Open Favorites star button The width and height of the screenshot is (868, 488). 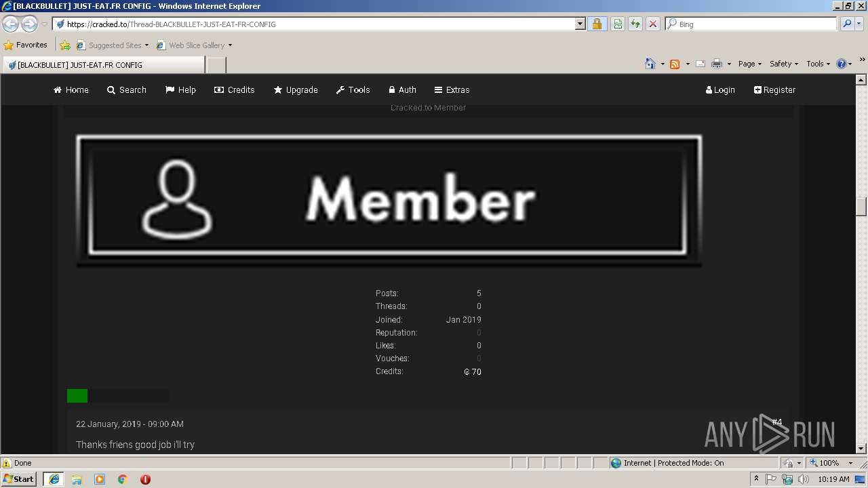tap(26, 45)
